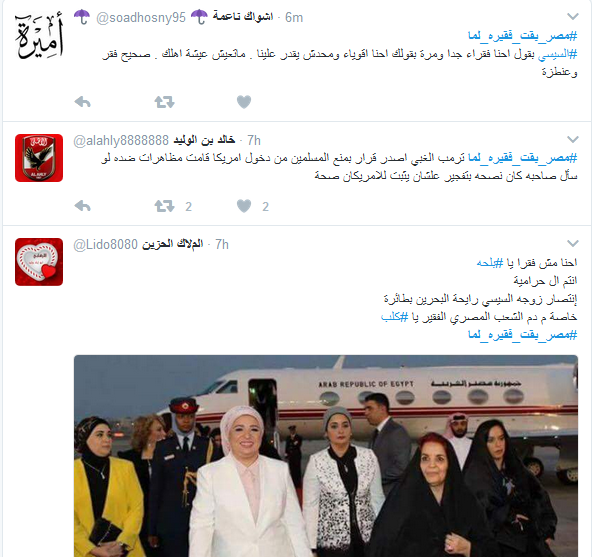Open the dropdown arrow on @Lido8080 tweet

pyautogui.click(x=573, y=243)
